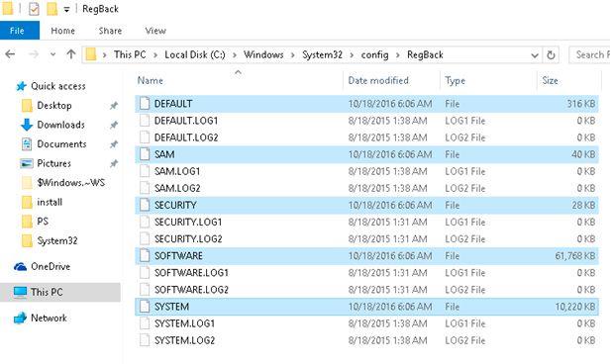Select the SYSTEM.LOG1 file
The width and height of the screenshot is (612, 364).
pos(366,323)
